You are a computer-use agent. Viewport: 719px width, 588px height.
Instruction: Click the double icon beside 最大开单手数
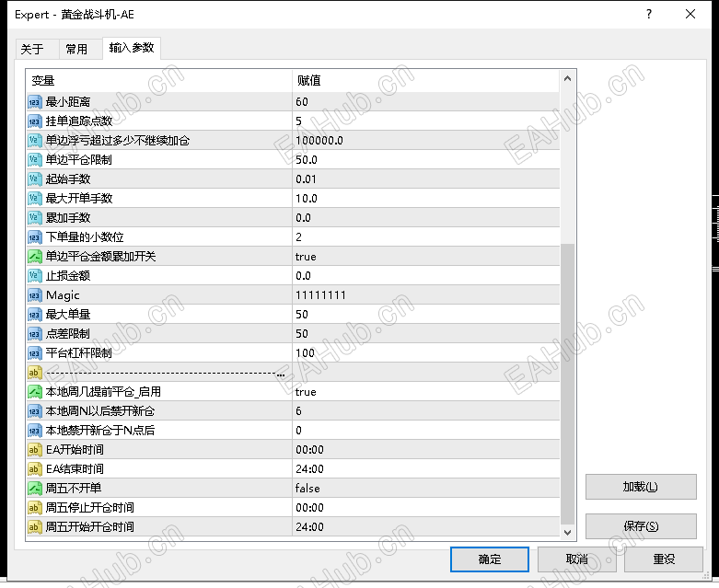pyautogui.click(x=35, y=199)
